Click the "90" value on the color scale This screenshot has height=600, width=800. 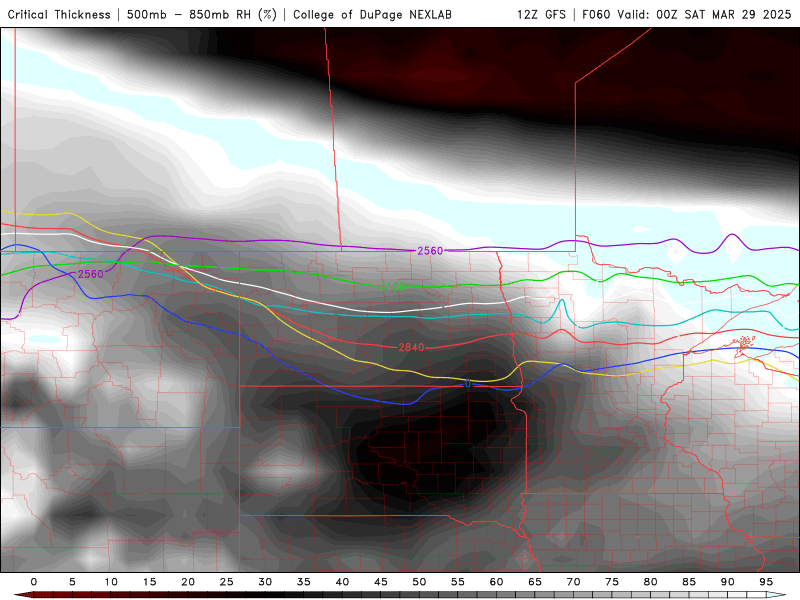(728, 582)
